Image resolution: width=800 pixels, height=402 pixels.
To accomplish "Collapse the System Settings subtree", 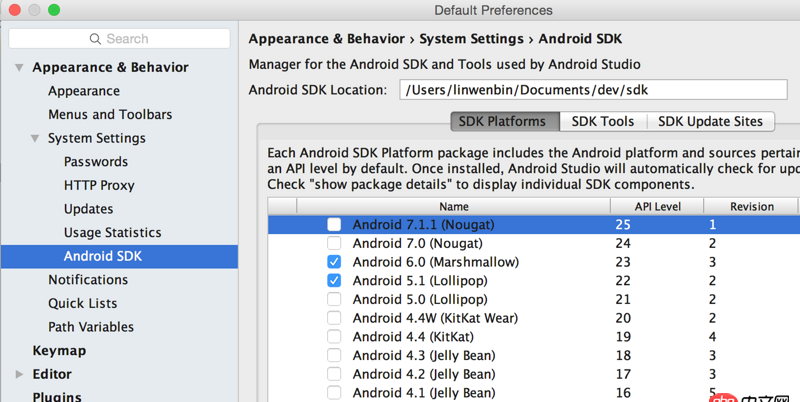I will pyautogui.click(x=35, y=138).
